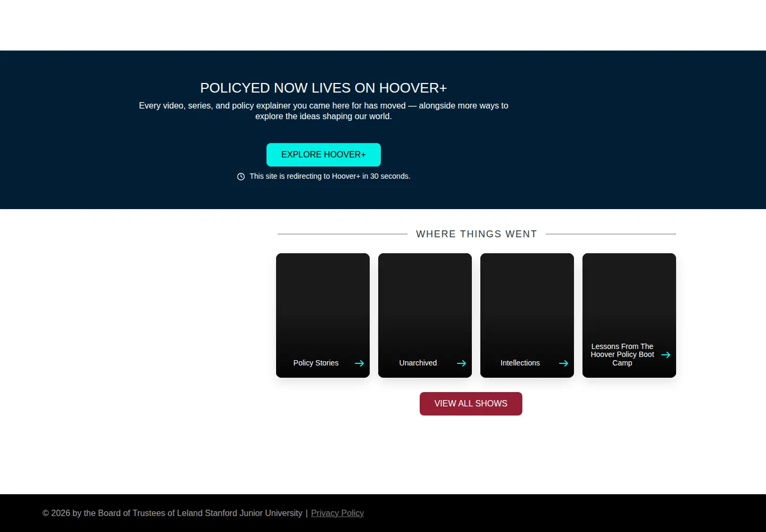
Task: Open the Privacy Policy link in footer
Action: pyautogui.click(x=337, y=513)
